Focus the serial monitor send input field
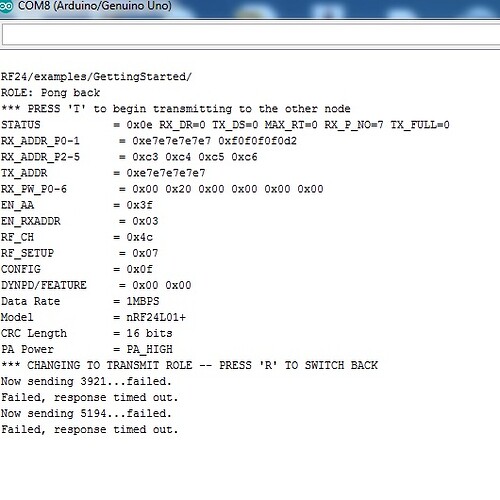Image resolution: width=500 pixels, height=500 pixels. [251, 35]
